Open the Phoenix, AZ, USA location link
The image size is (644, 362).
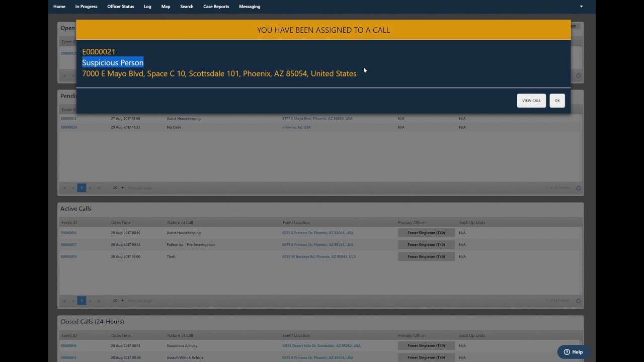click(296, 127)
